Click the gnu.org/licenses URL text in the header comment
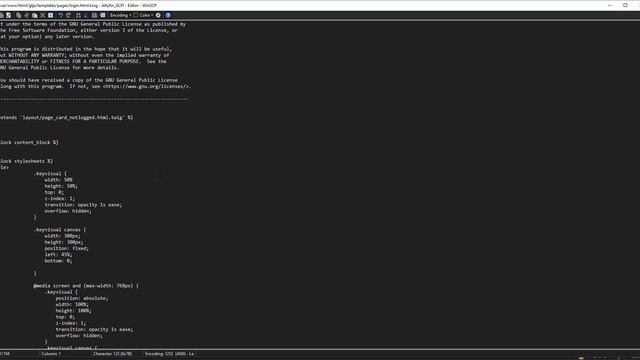Image resolution: width=640 pixels, height=360 pixels. [x=146, y=87]
